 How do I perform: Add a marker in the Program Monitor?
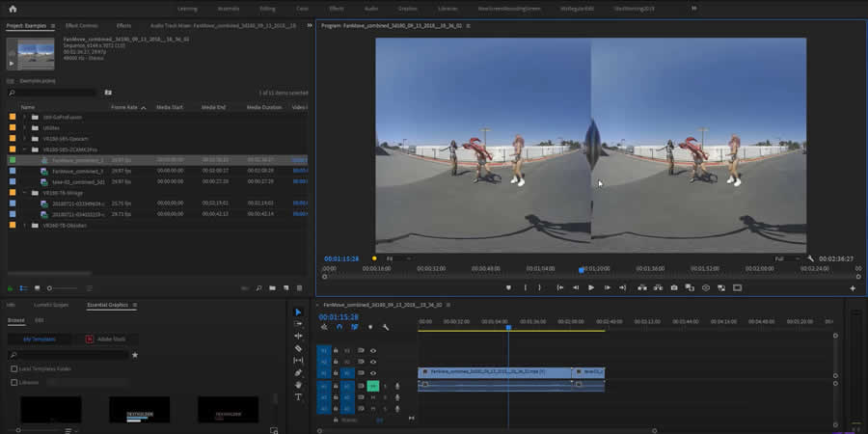[x=508, y=287]
